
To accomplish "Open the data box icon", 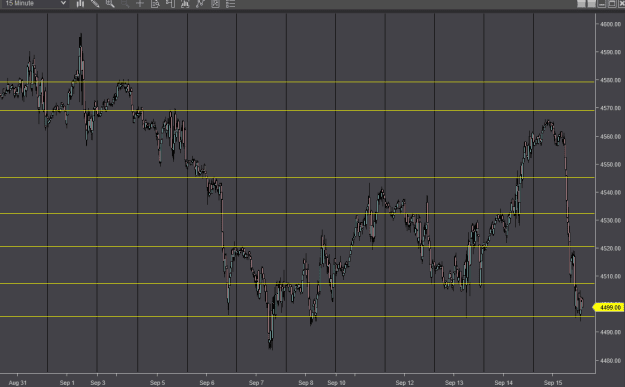I will tap(155, 4).
